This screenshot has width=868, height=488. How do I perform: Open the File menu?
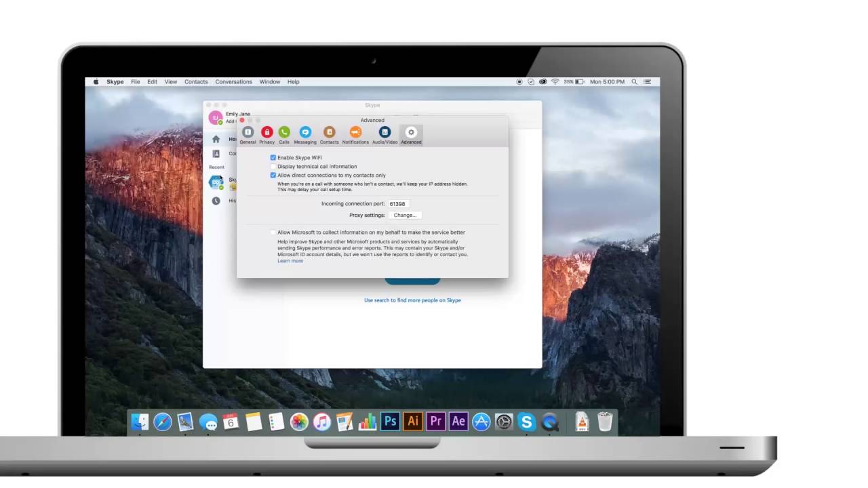136,81
